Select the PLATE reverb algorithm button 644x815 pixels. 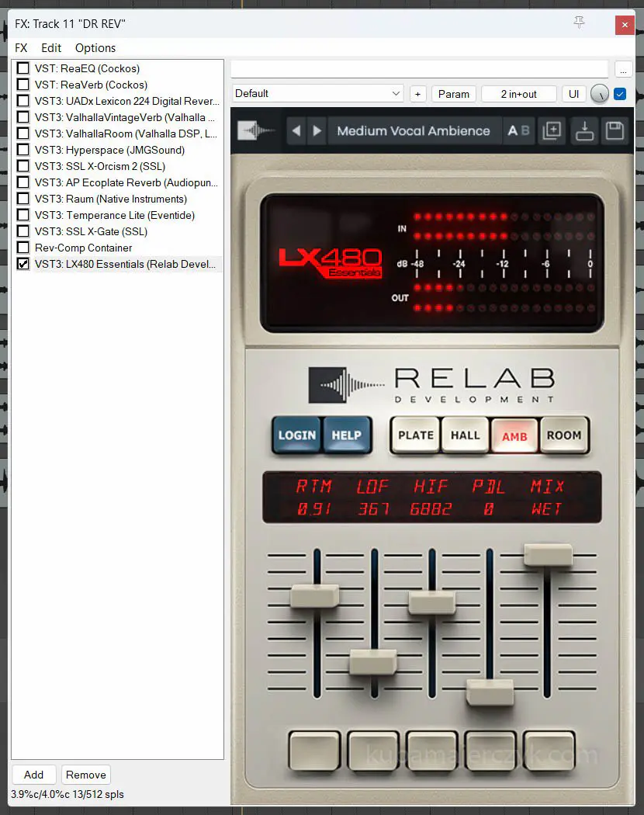tap(416, 435)
